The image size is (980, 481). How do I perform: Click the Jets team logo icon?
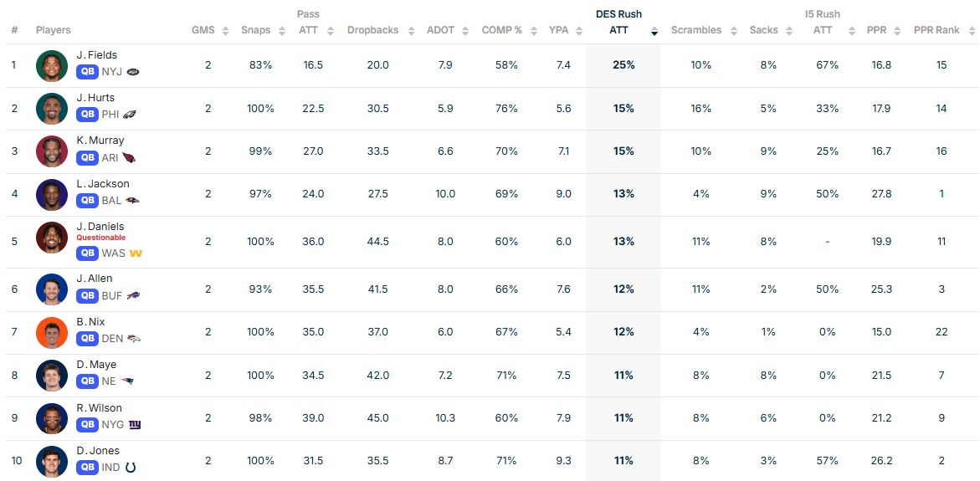coord(133,72)
